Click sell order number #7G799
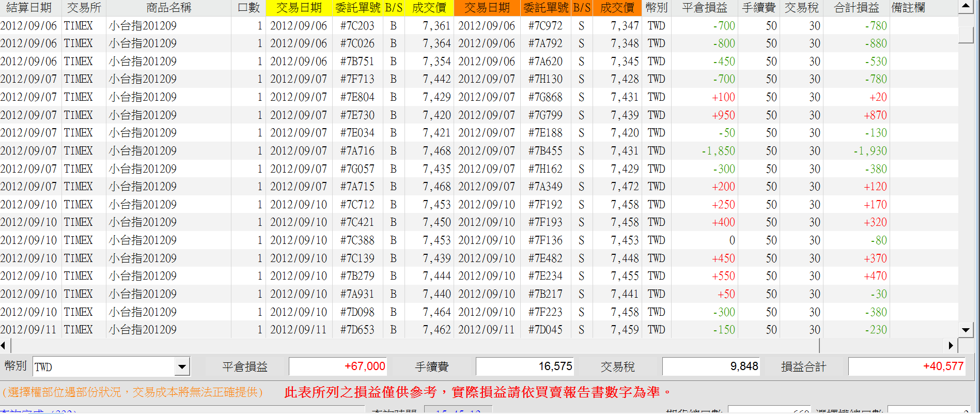Screen dimensions: 980x414 tap(545, 115)
